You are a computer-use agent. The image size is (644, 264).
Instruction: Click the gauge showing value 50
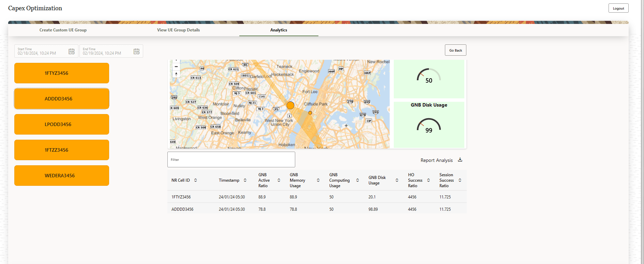click(x=429, y=75)
